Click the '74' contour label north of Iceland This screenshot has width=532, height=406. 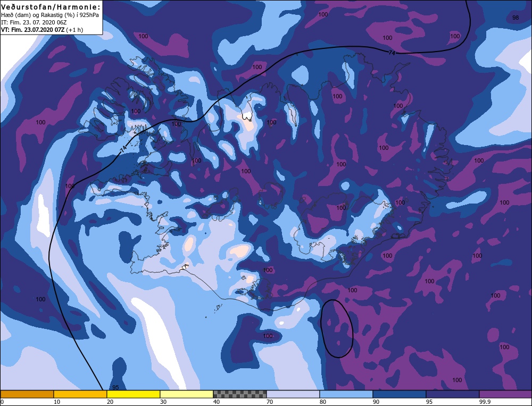pyautogui.click(x=392, y=53)
